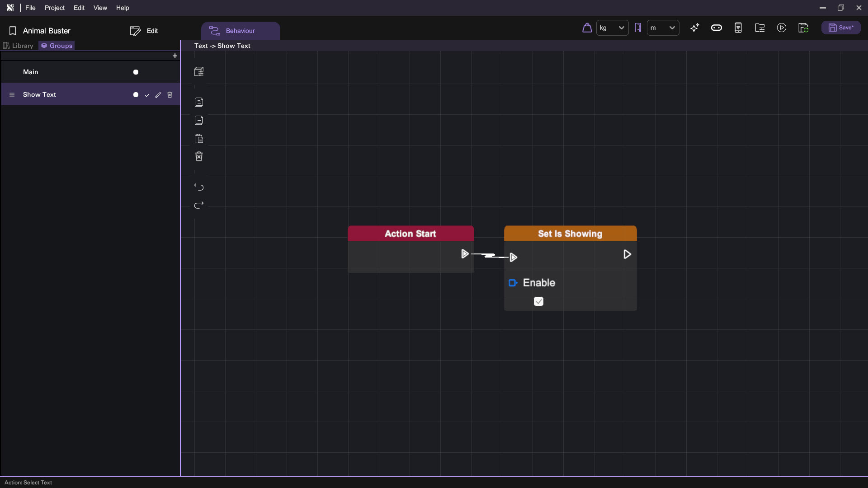Click the Edit button beside Animal Buster
The height and width of the screenshot is (488, 868).
click(144, 31)
